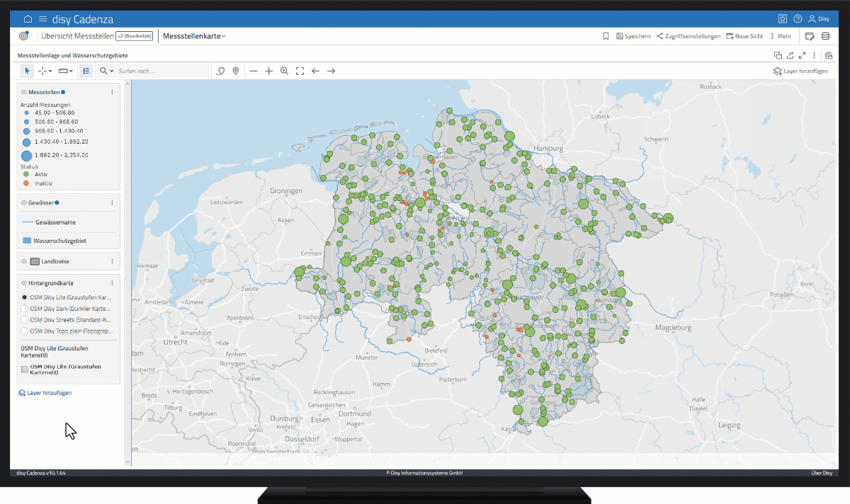This screenshot has width=850, height=504.
Task: Click the zoom out minus icon
Action: [253, 71]
